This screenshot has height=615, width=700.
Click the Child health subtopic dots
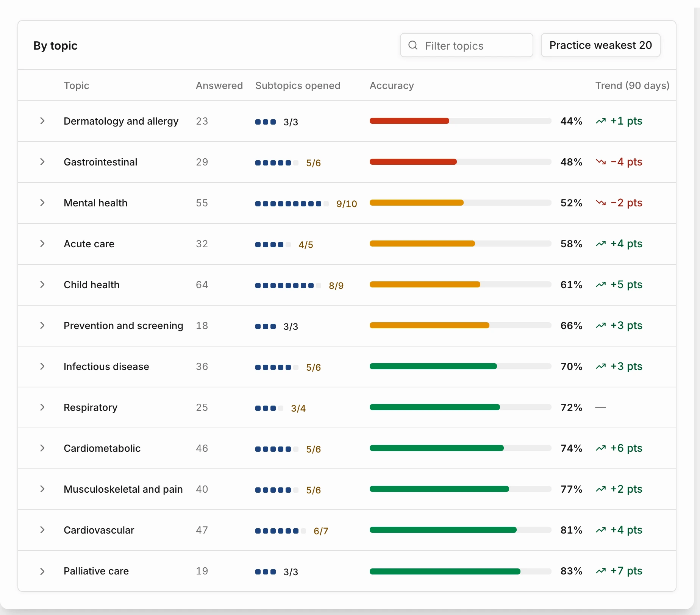coord(288,286)
